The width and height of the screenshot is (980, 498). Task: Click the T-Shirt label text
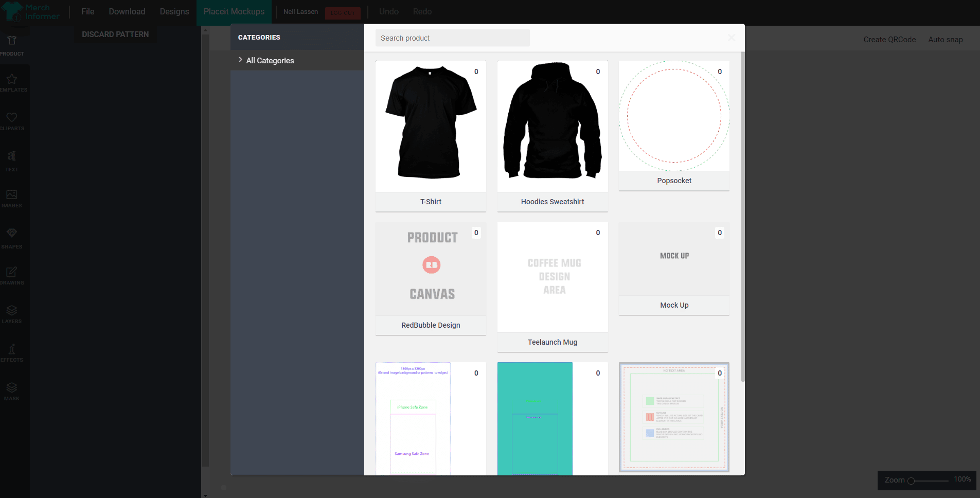pos(431,202)
